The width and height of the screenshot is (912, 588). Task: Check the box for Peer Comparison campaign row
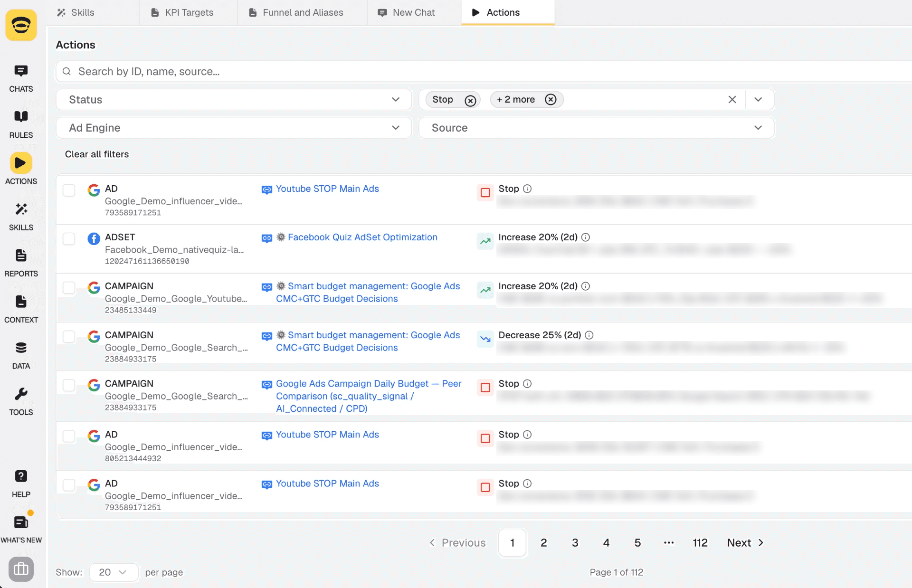click(x=69, y=385)
